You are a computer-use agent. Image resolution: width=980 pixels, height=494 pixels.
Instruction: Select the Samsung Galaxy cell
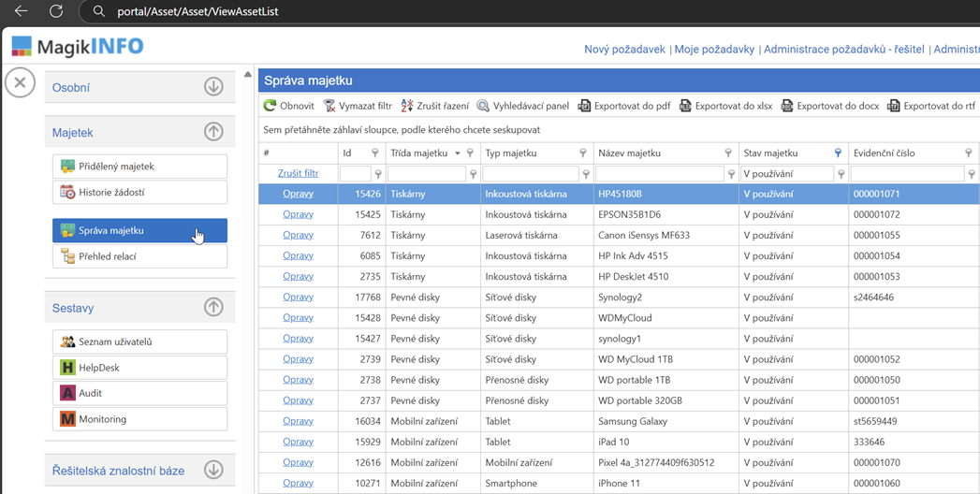pyautogui.click(x=666, y=421)
